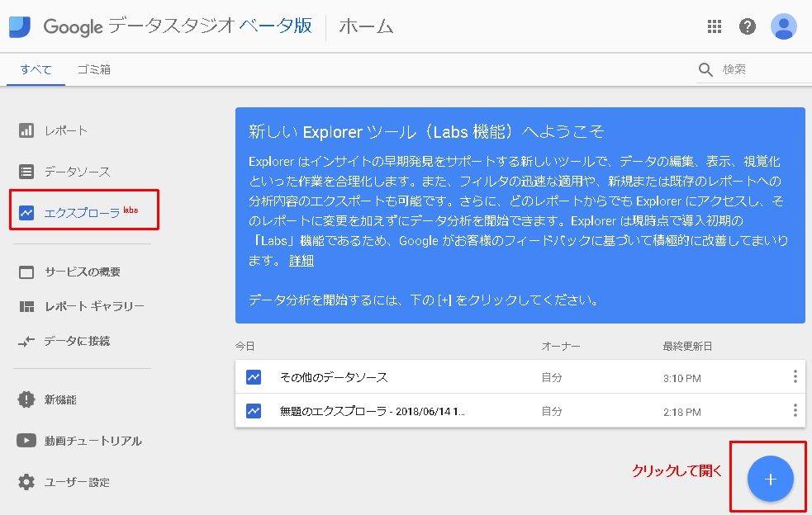Open the more options menu for その他のデータソース
This screenshot has width=812, height=515.
click(x=795, y=377)
